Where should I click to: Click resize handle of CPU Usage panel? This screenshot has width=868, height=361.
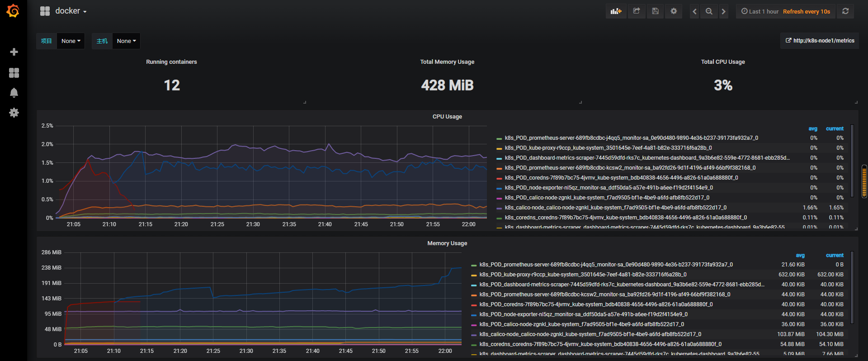point(856,229)
